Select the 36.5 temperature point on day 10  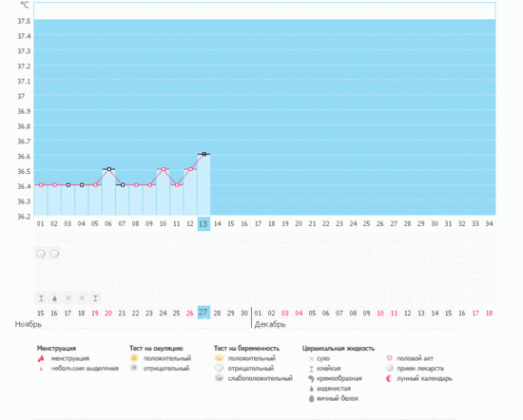[x=164, y=169]
